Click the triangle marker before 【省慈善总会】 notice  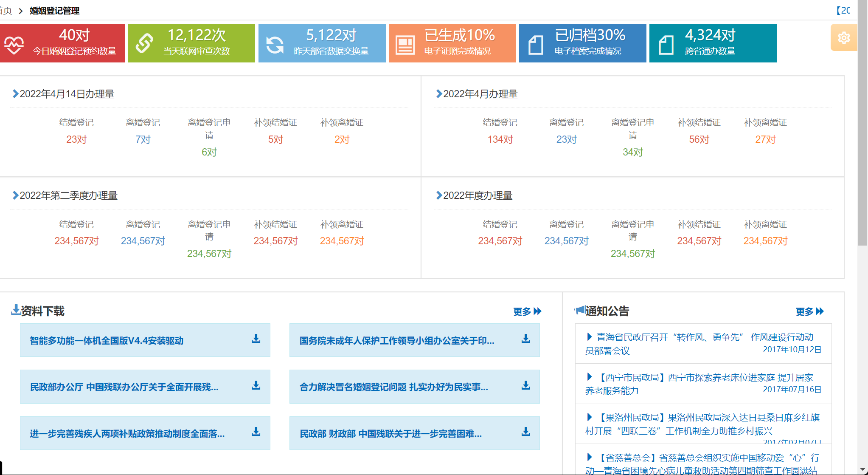pyautogui.click(x=589, y=457)
